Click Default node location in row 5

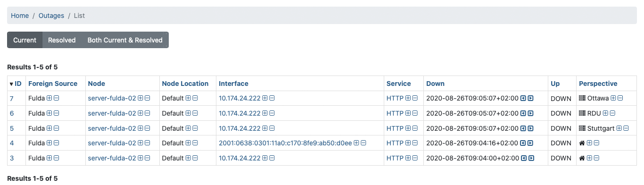pos(173,128)
